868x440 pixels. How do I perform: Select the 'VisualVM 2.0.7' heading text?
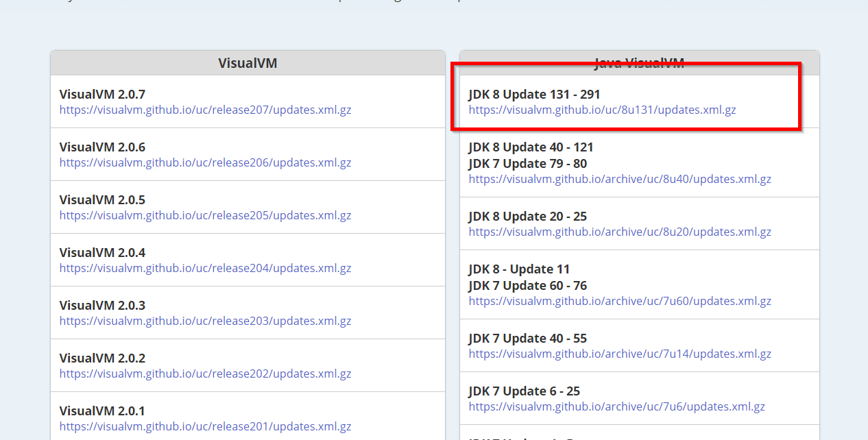(102, 94)
